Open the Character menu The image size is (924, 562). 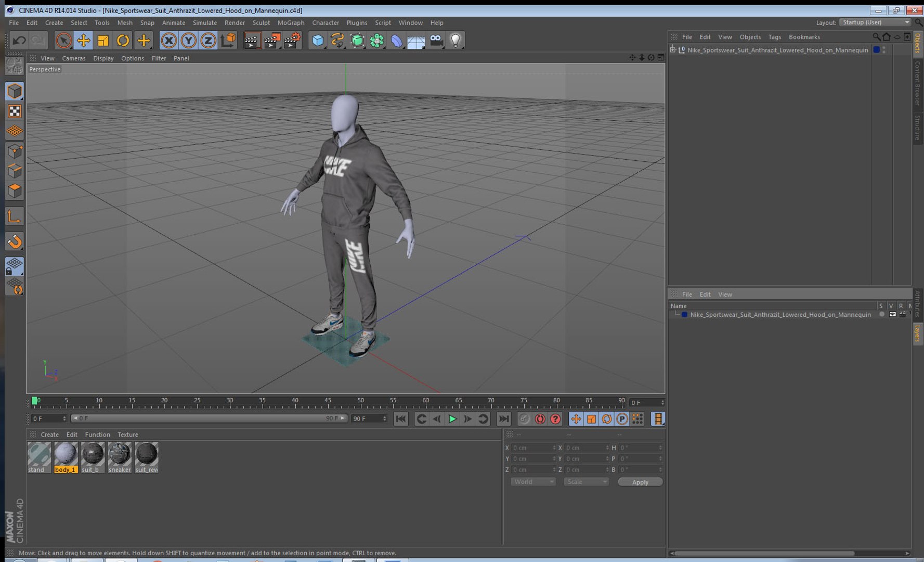coord(326,23)
